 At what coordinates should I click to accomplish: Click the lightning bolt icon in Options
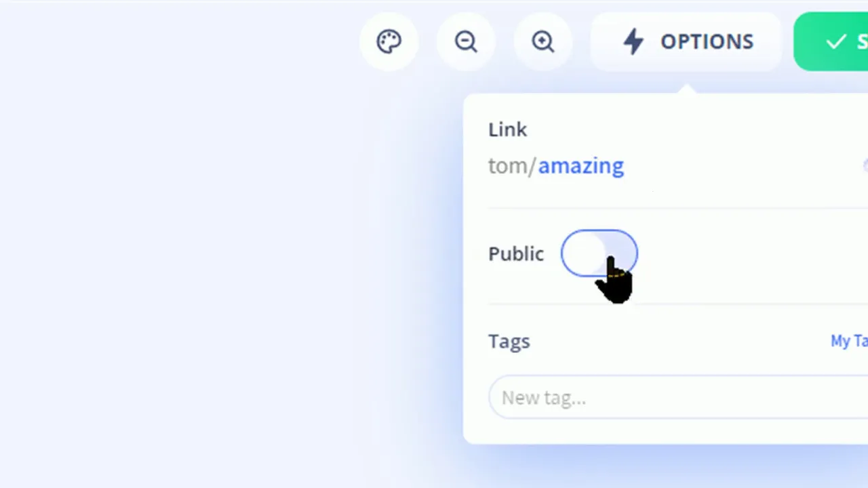coord(633,41)
